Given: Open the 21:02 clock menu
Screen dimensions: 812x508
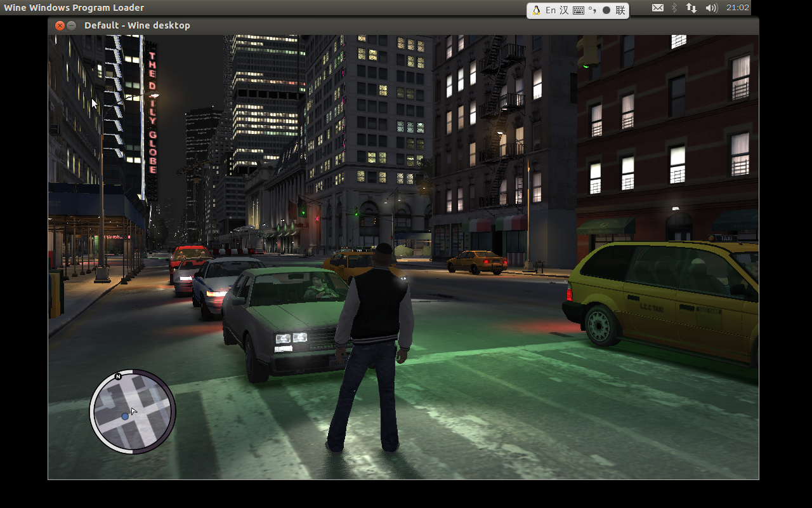Looking at the screenshot, I should [738, 8].
